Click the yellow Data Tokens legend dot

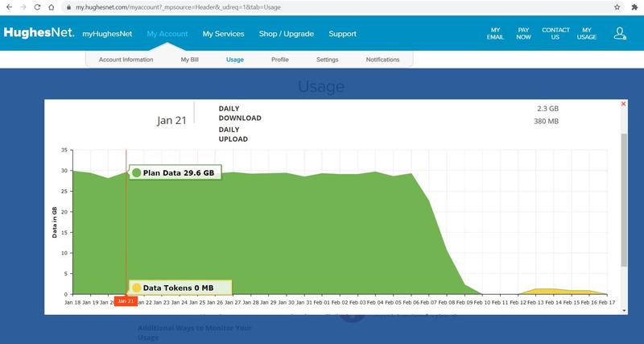point(137,288)
